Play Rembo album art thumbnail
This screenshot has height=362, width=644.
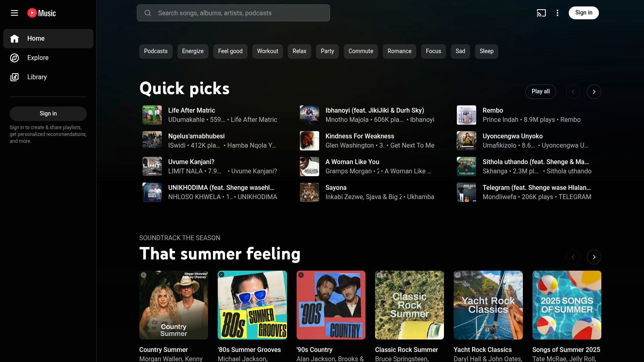(466, 115)
